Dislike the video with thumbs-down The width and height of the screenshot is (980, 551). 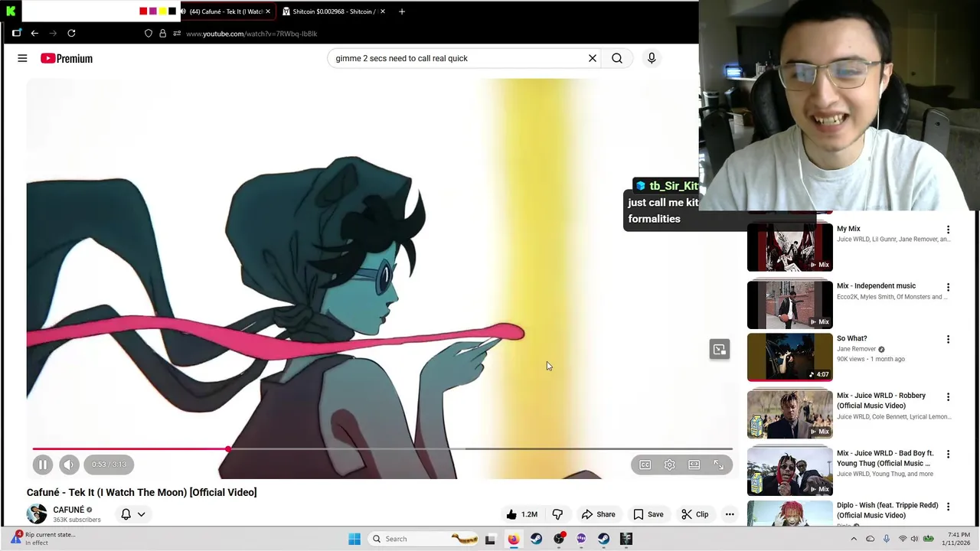click(557, 514)
